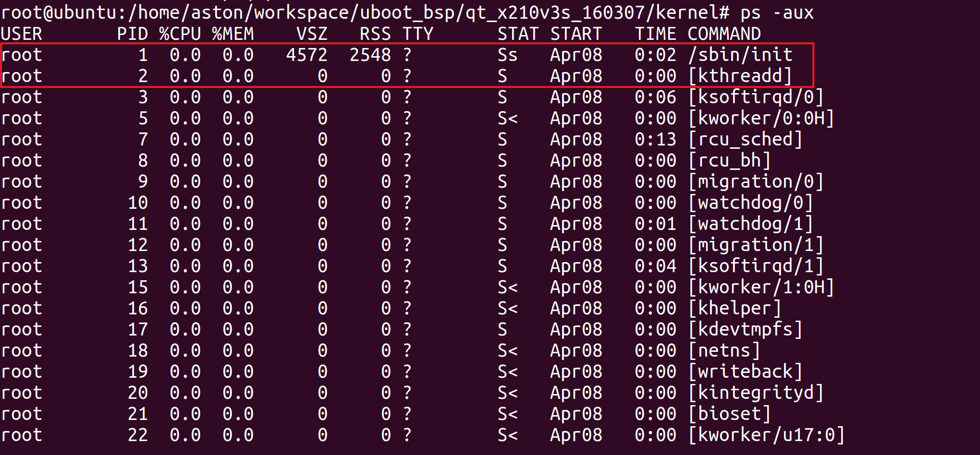Click the %MEM column header
This screenshot has height=455, width=980.
tap(233, 34)
